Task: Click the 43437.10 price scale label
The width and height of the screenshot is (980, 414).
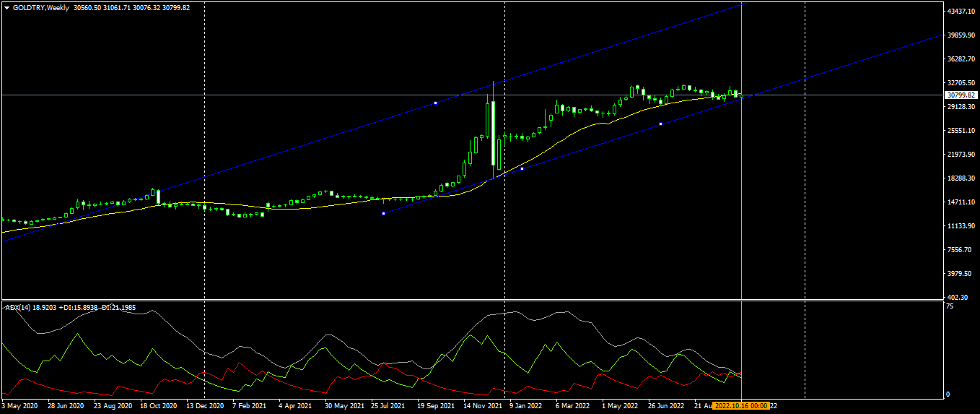Action: (x=962, y=12)
